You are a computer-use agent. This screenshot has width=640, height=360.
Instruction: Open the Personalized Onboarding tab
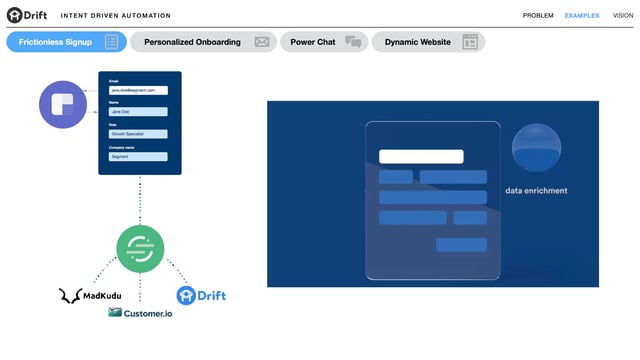[x=203, y=42]
